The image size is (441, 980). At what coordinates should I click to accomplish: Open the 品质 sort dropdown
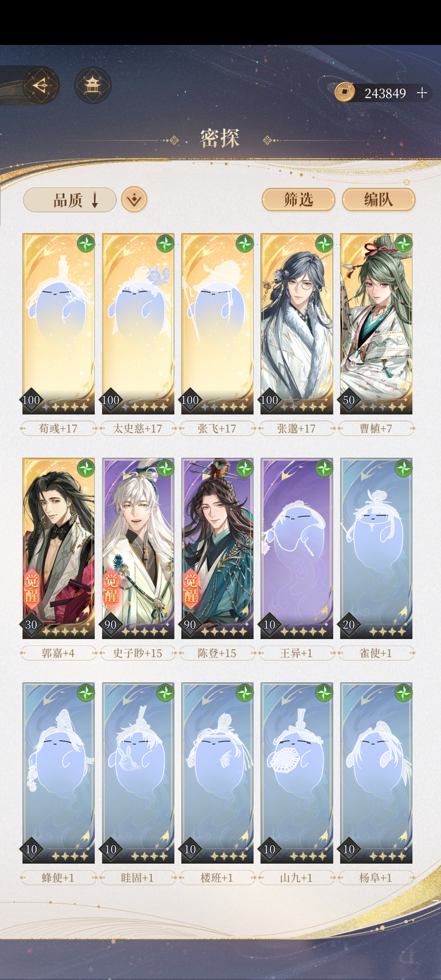click(x=70, y=200)
